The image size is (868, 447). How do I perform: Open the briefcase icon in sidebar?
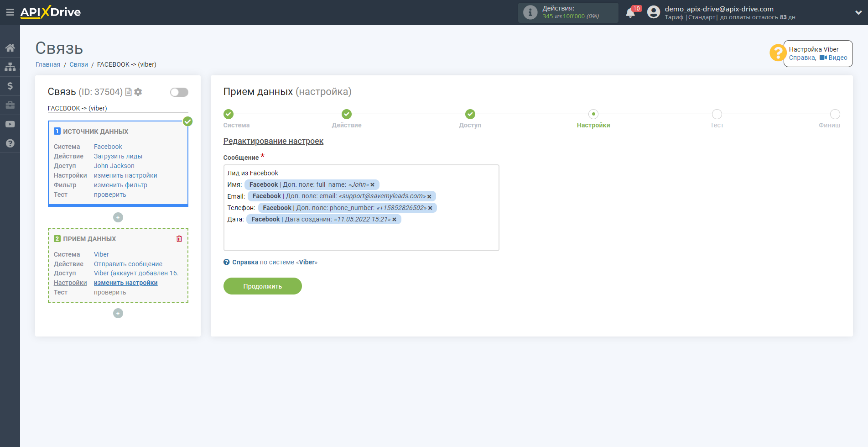10,105
